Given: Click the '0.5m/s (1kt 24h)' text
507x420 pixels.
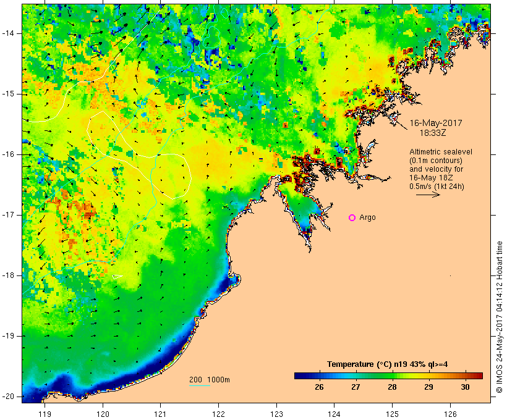Looking at the screenshot, I should pyautogui.click(x=437, y=187).
